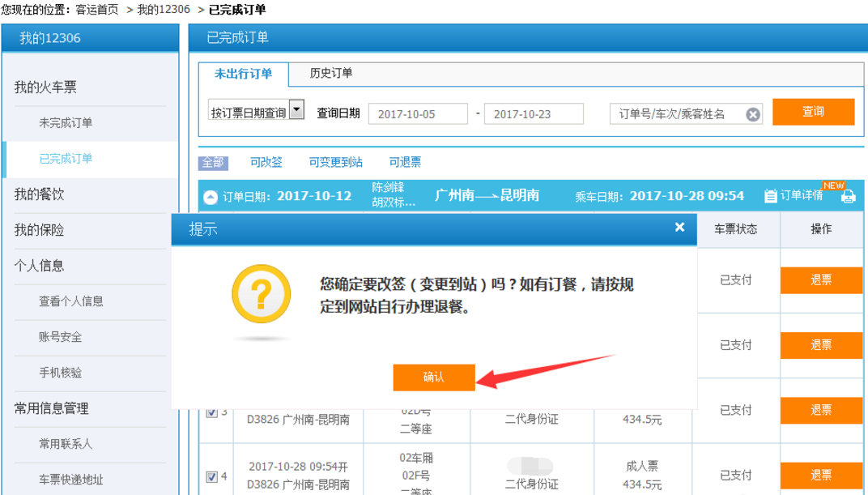The image size is (868, 495).
Task: Switch to the 历史订单 tab
Action: tap(331, 72)
